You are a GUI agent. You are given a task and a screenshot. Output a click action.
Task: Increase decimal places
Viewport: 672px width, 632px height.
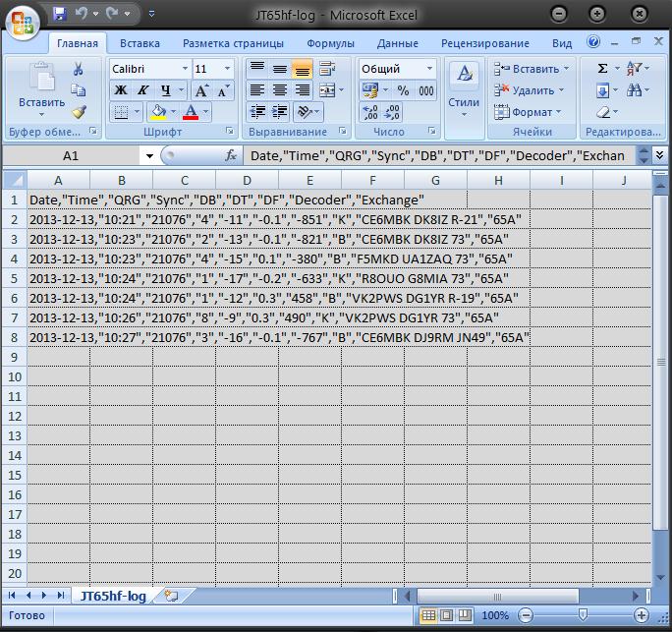370,112
